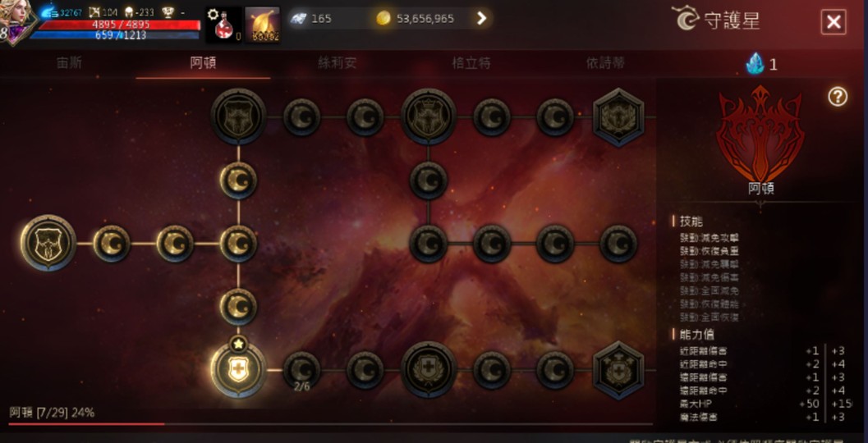
Task: Open the 絲莉安 tab
Action: pyautogui.click(x=338, y=63)
